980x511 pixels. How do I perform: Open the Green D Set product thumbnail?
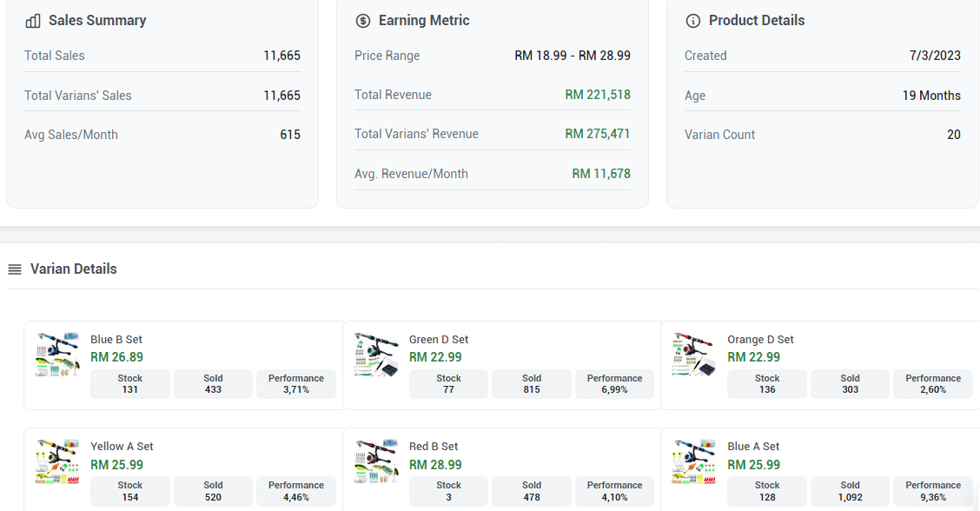(377, 355)
